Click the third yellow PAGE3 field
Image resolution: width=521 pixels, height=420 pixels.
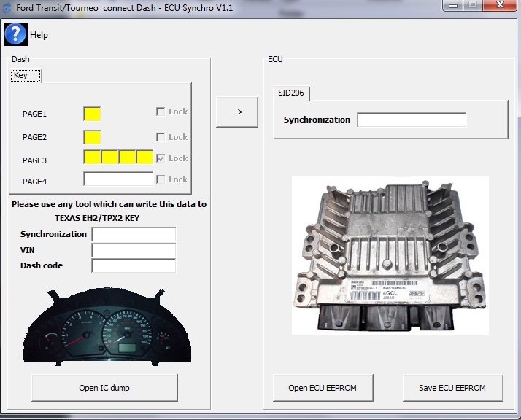coord(127,157)
